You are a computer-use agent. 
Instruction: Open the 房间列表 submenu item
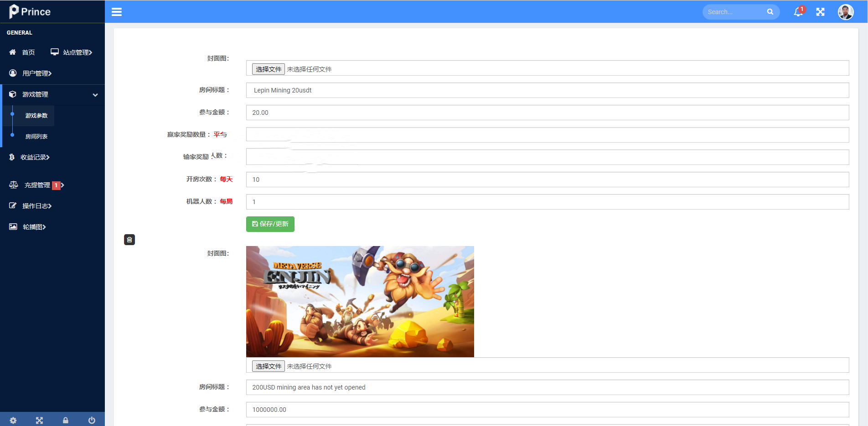click(36, 136)
